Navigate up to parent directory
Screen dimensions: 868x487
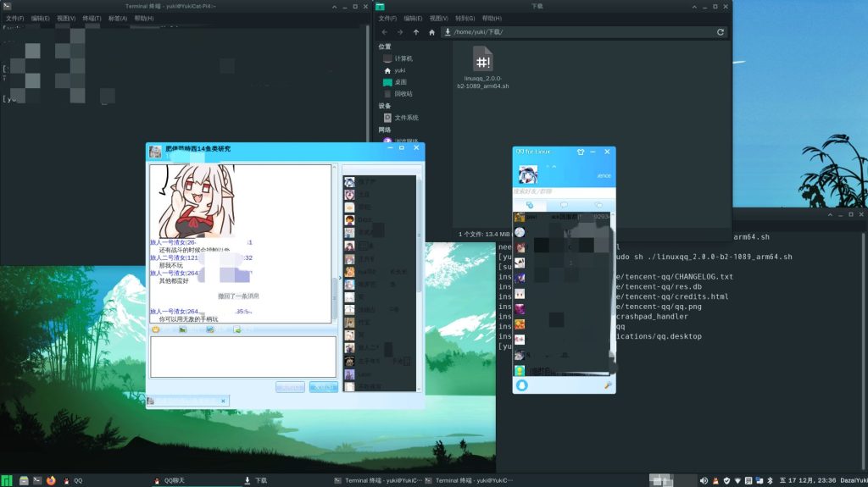pos(416,32)
